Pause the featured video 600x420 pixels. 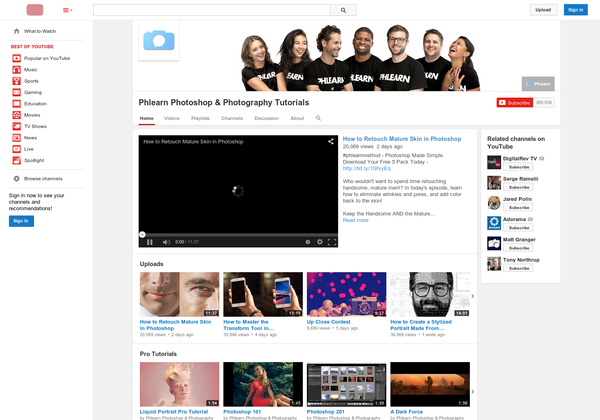pos(150,242)
